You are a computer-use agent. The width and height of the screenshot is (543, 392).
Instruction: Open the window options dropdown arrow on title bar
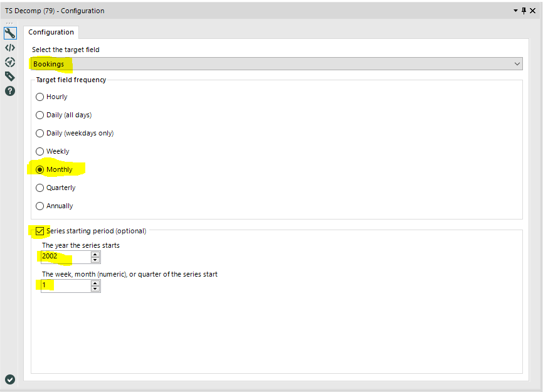pos(514,11)
